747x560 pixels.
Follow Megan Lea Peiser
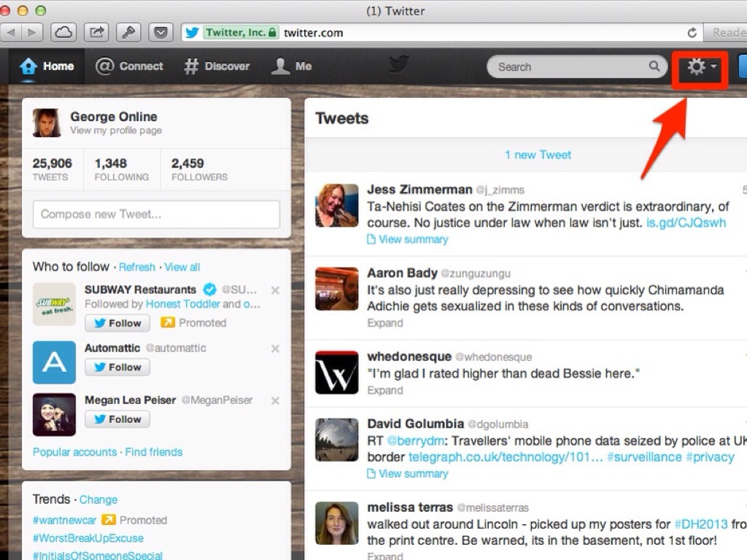pyautogui.click(x=117, y=419)
